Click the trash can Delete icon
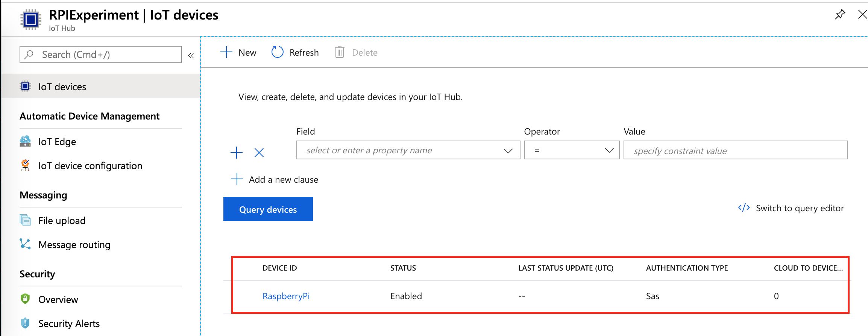Viewport: 868px width, 336px height. pos(340,52)
